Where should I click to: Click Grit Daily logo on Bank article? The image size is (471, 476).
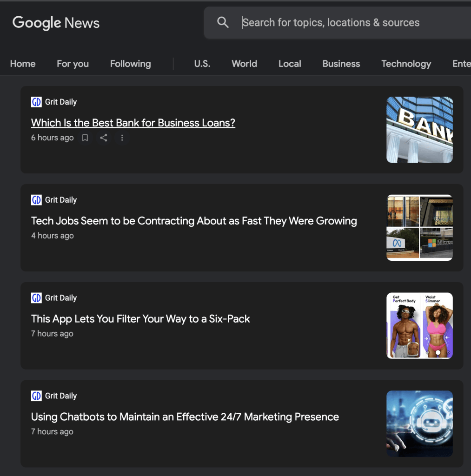click(x=36, y=102)
